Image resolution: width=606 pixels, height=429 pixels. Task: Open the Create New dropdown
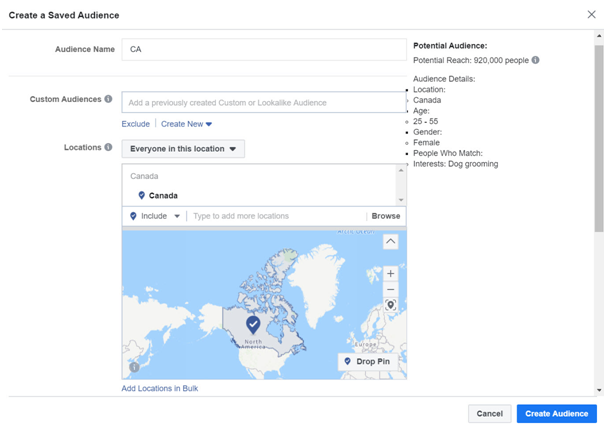(x=186, y=124)
